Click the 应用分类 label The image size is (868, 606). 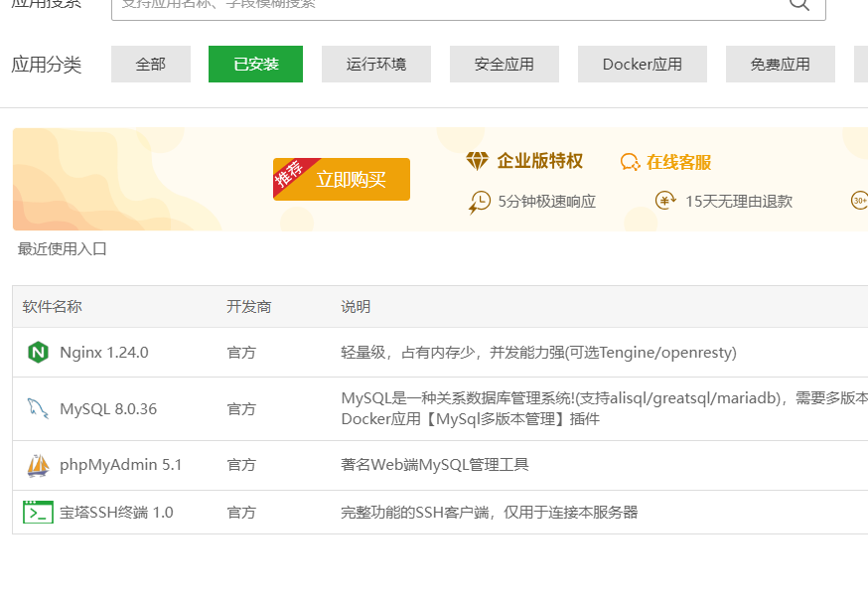coord(47,65)
